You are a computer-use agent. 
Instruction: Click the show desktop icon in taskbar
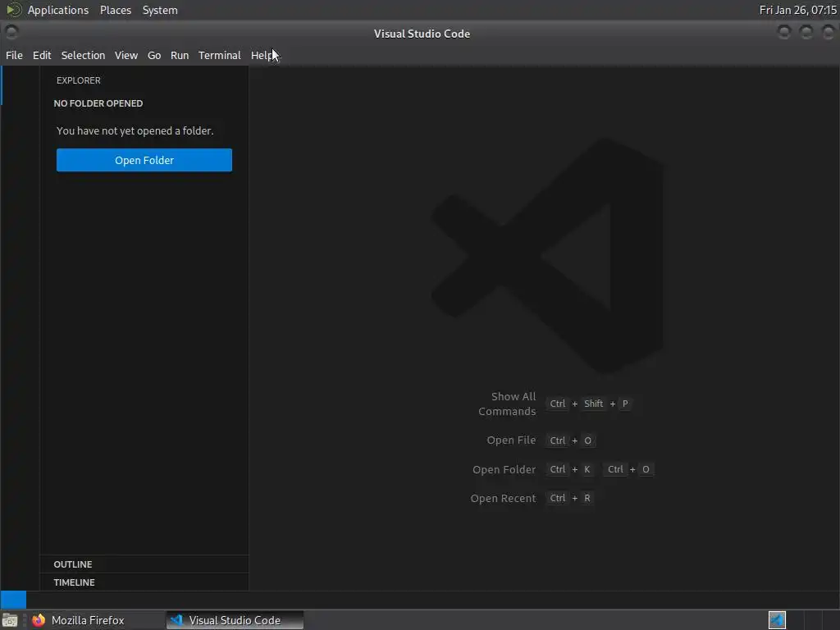10,620
